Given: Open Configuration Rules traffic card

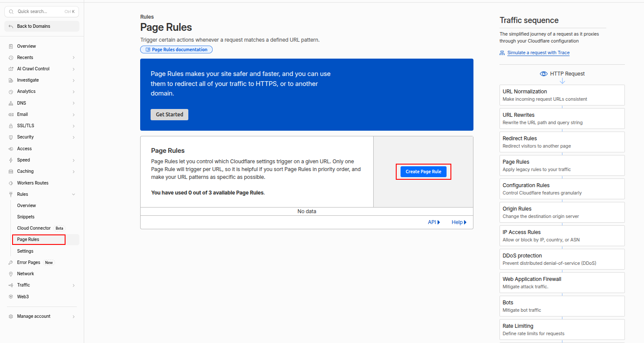Looking at the screenshot, I should [x=562, y=189].
